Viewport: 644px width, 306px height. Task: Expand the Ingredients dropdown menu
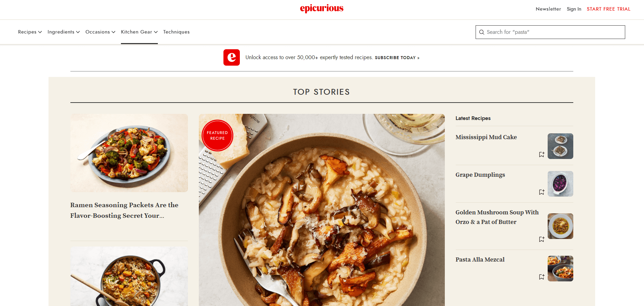point(64,32)
